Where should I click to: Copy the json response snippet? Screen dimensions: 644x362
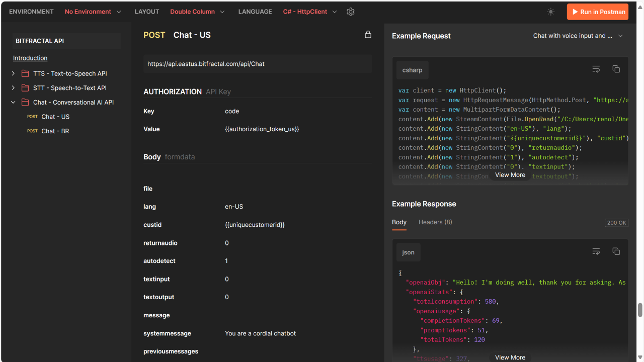616,251
